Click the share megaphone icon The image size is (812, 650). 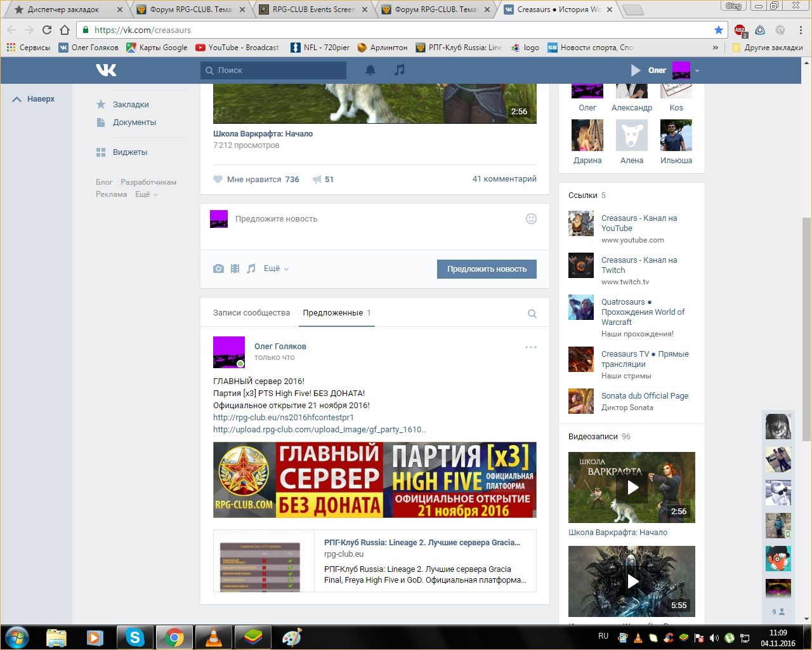pos(317,180)
